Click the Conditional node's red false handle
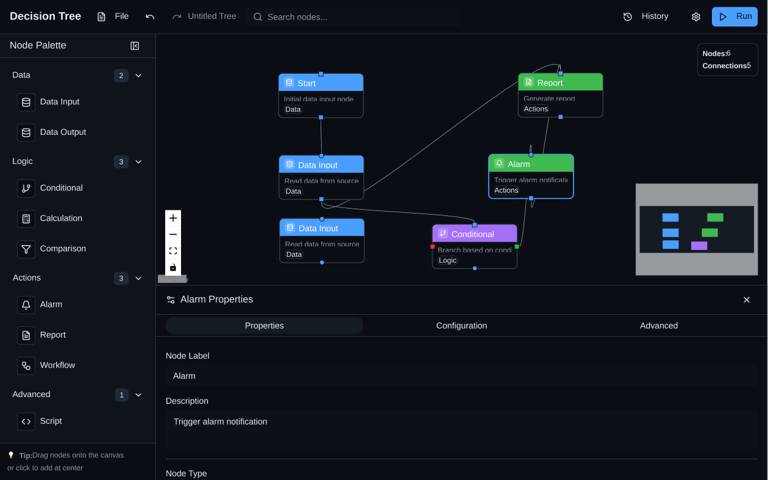This screenshot has height=480, width=768. click(432, 247)
